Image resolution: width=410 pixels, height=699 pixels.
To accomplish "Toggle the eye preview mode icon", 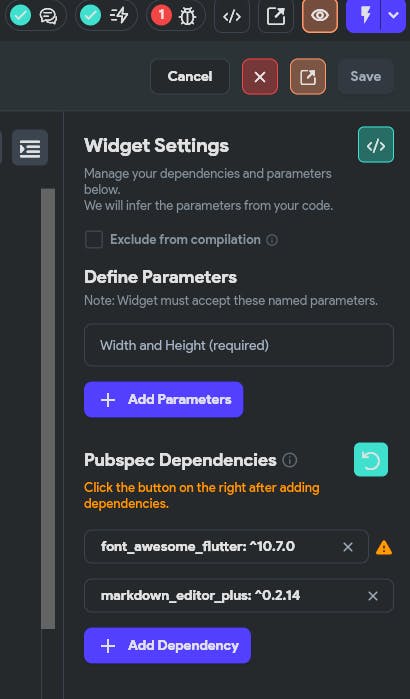I will (x=320, y=16).
